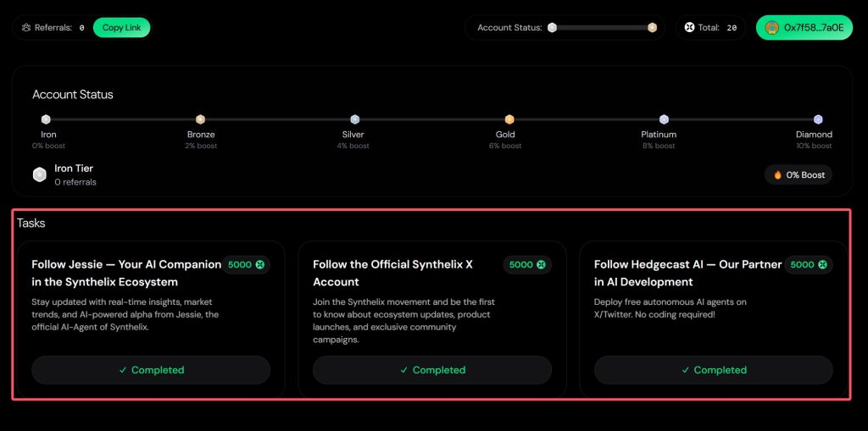Click Completed button for Official Synthelix X task
This screenshot has width=868, height=431.
tap(431, 370)
